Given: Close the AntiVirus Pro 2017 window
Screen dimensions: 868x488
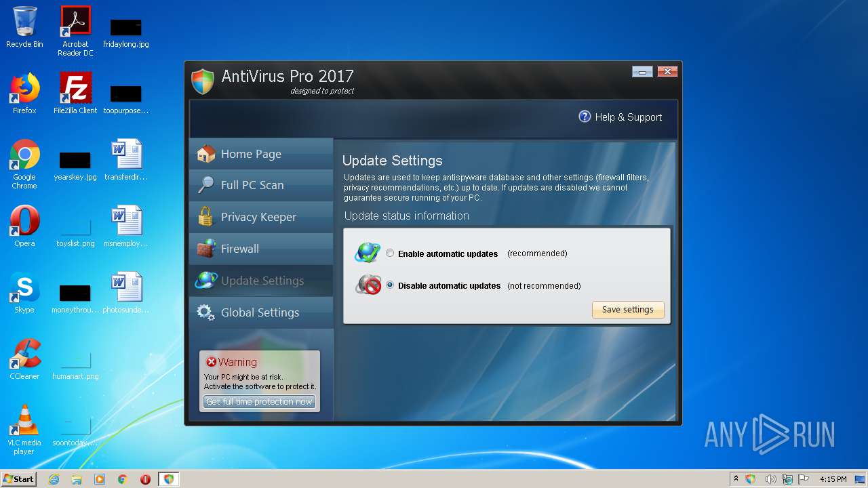Looking at the screenshot, I should tap(667, 71).
